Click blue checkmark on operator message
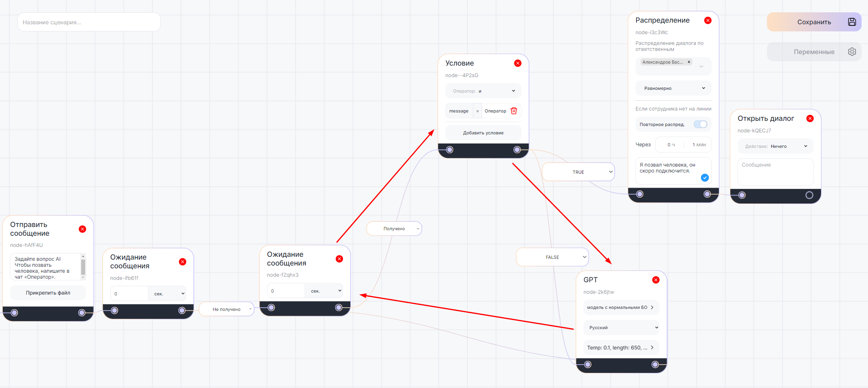This screenshot has width=868, height=388. (x=705, y=178)
